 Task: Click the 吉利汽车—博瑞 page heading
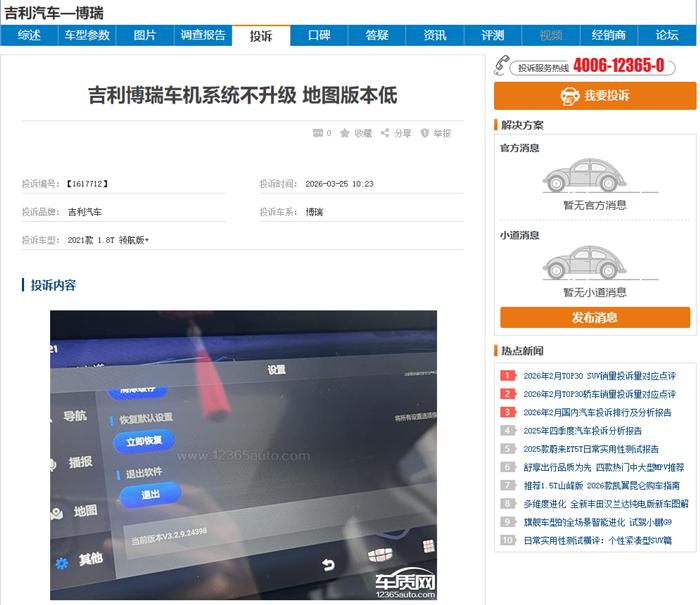[54, 13]
